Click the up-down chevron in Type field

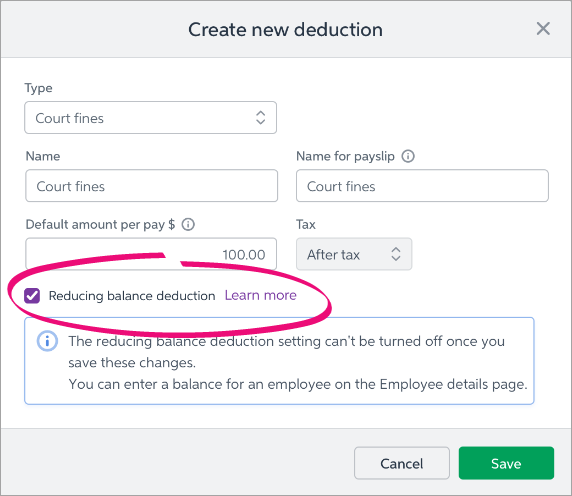point(260,117)
